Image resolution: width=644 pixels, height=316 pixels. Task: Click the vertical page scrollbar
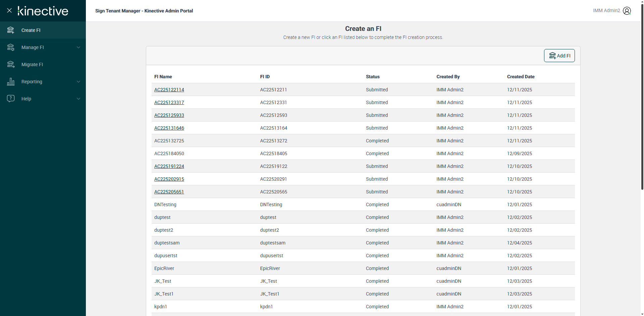coord(642,101)
